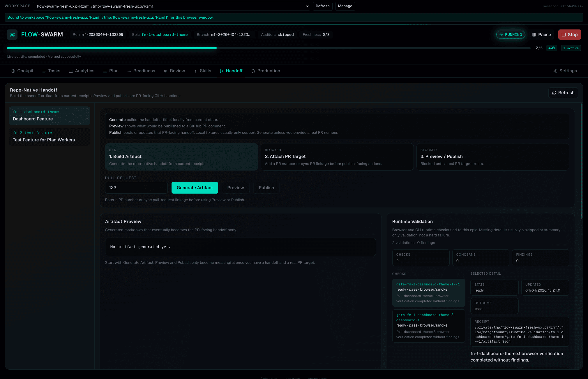Click the circular refresh arrows icon in Handoff panel
This screenshot has width=588, height=379.
[x=554, y=93]
